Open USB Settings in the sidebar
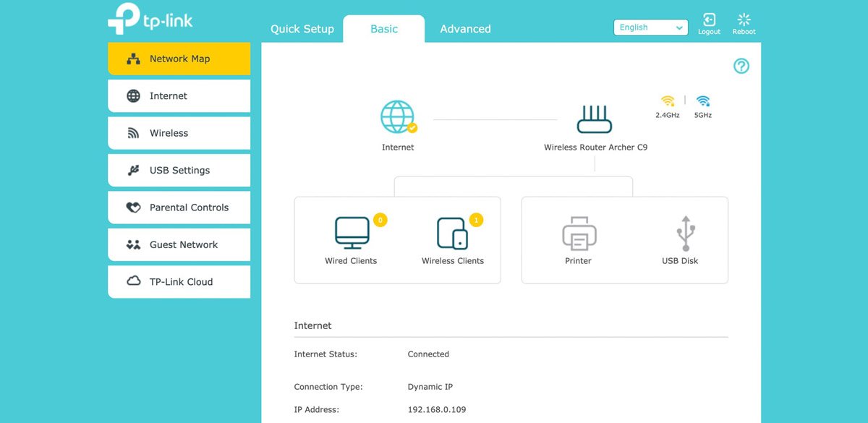This screenshot has height=423, width=868. (179, 171)
